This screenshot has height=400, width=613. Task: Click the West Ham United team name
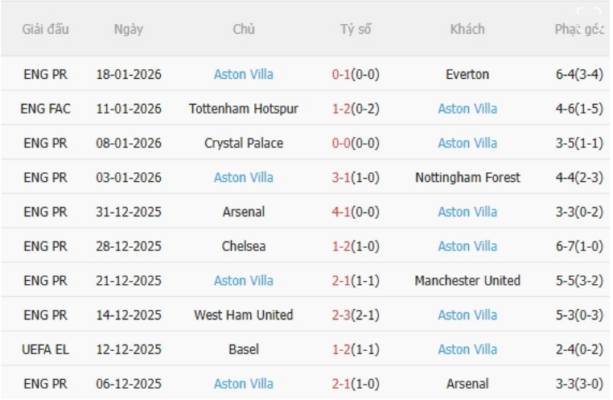(x=243, y=315)
